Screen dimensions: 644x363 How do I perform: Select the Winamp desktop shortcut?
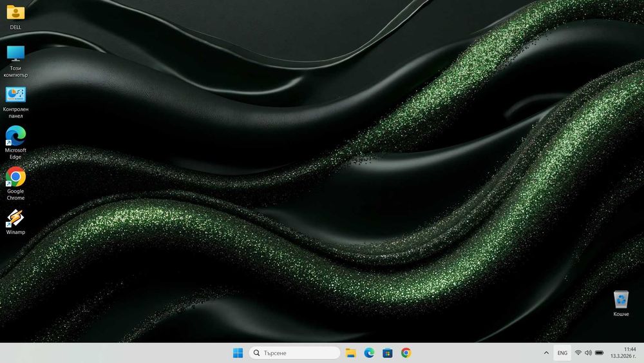click(15, 218)
